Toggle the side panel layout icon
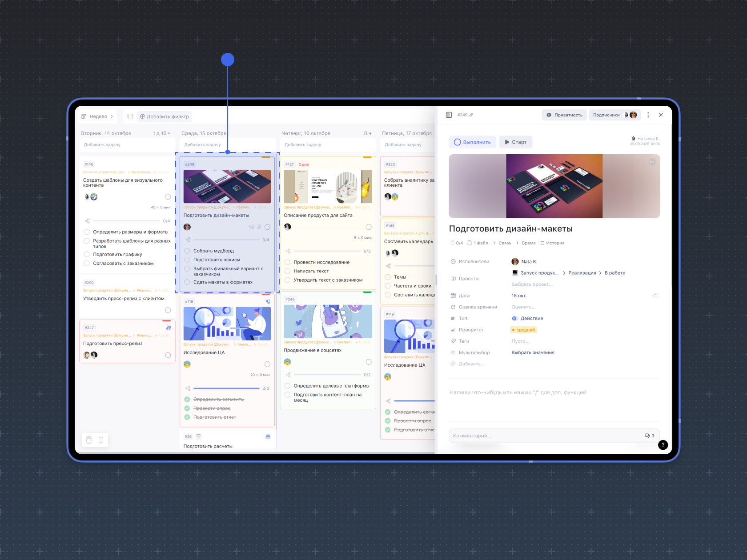 449,115
